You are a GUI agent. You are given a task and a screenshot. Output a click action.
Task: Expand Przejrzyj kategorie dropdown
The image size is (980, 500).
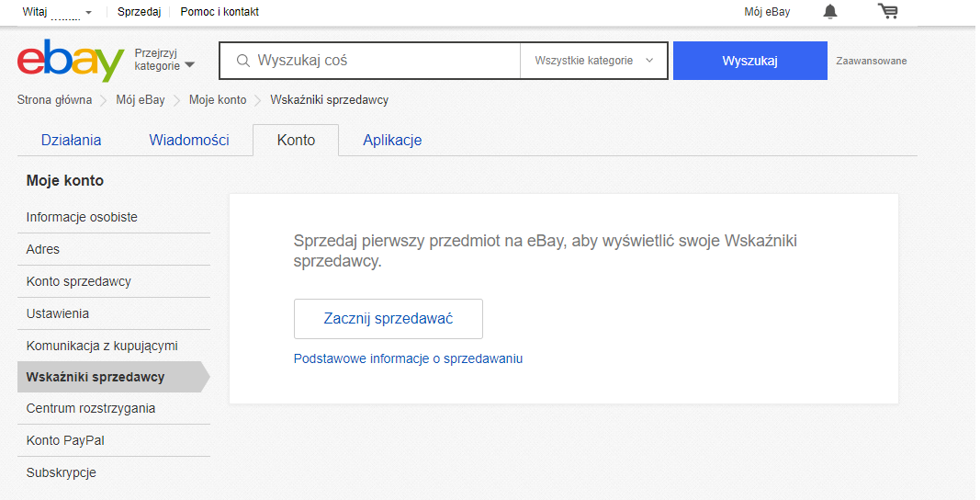(x=164, y=60)
